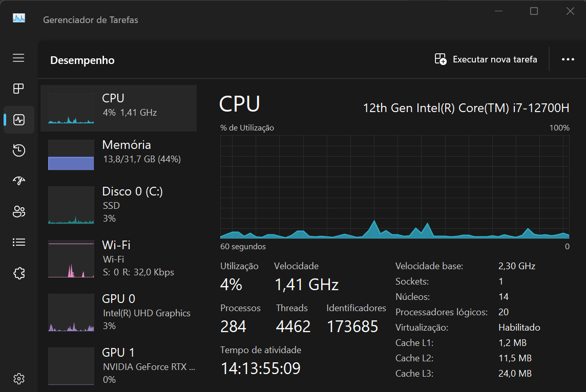Open Task Manager Configurações gear icon
The height and width of the screenshot is (392, 586).
(x=18, y=379)
